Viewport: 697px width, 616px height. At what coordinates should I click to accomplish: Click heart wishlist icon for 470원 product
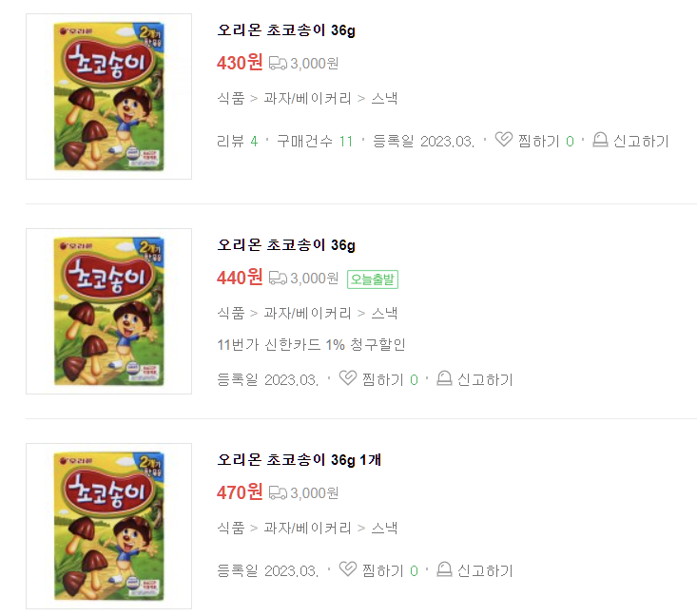click(x=348, y=568)
